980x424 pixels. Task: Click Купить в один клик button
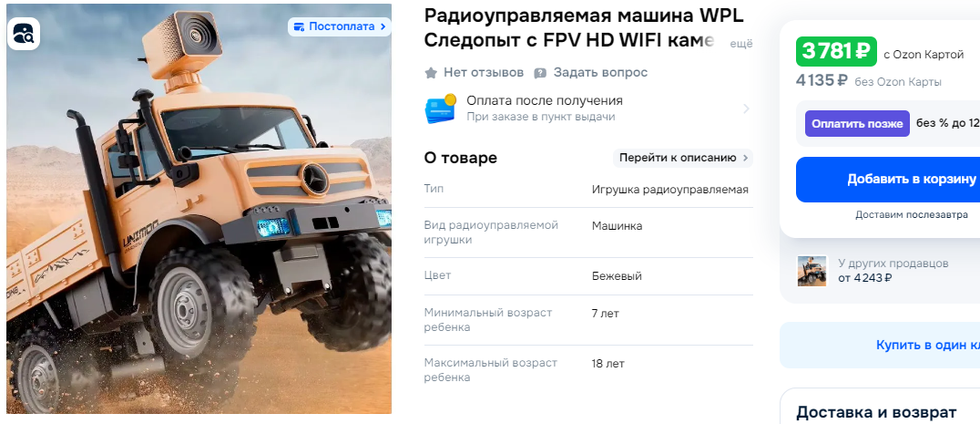click(880, 346)
